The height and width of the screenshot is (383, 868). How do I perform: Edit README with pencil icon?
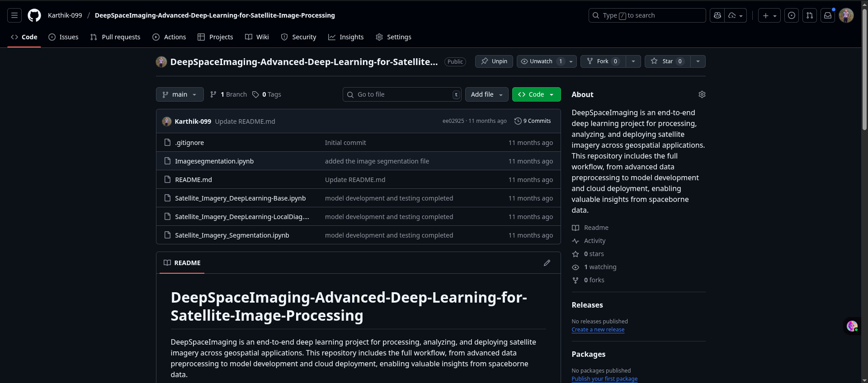547,263
